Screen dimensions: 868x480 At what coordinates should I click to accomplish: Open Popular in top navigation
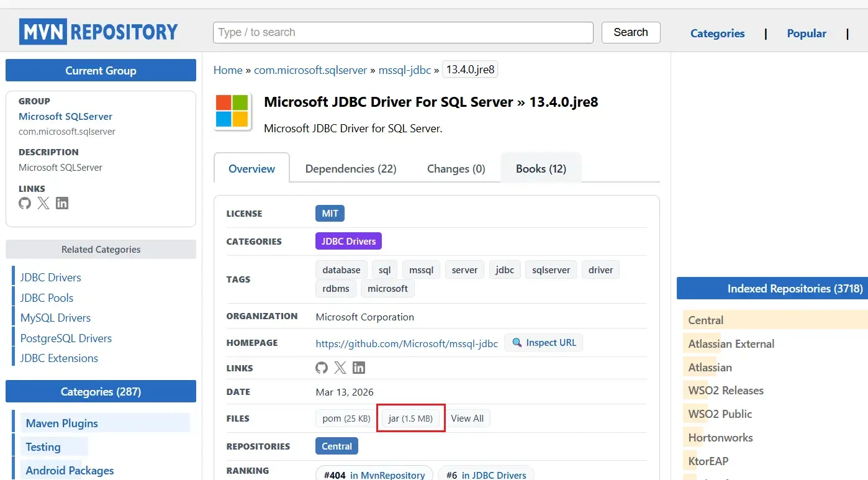click(807, 34)
